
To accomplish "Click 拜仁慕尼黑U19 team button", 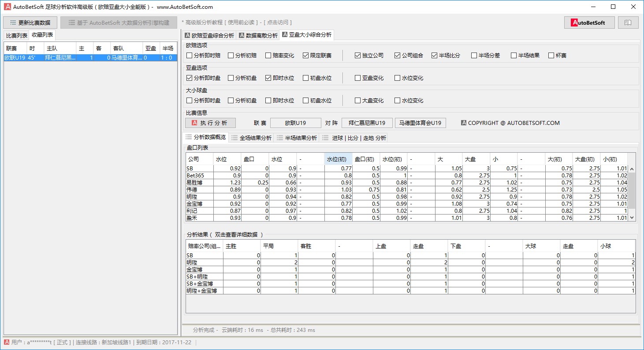I will 367,123.
